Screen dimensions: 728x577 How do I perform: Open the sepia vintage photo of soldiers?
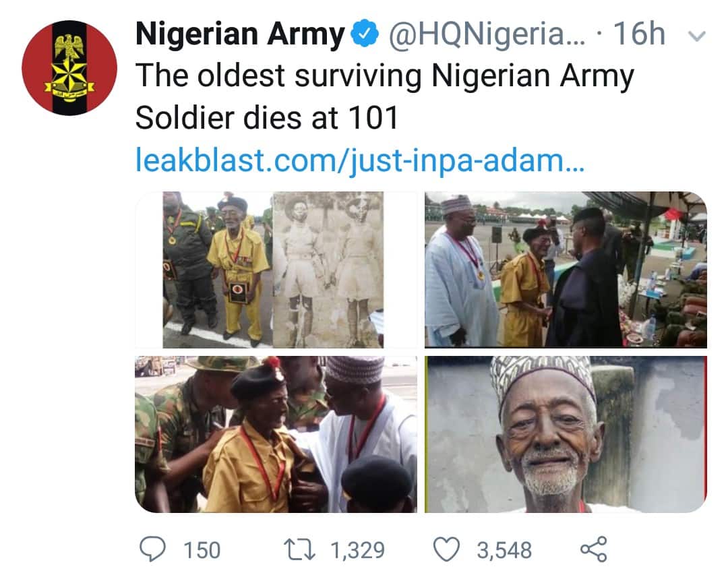click(328, 270)
